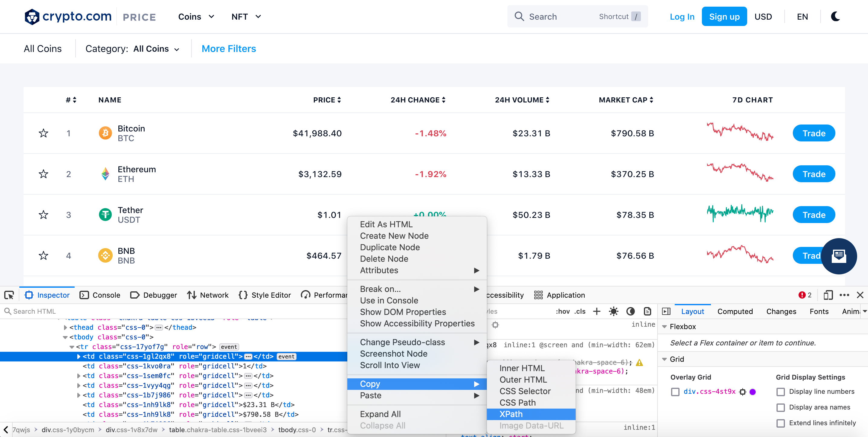Toggle light color scheme simulation icon

point(614,311)
